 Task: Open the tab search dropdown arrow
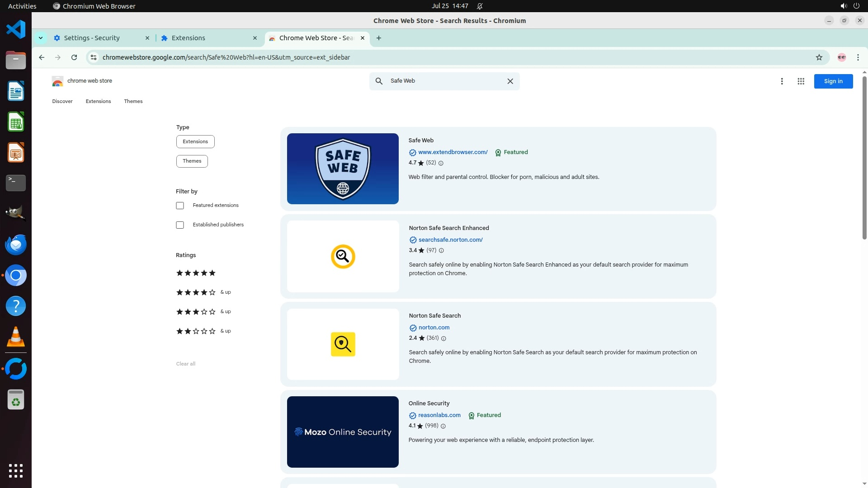(41, 38)
